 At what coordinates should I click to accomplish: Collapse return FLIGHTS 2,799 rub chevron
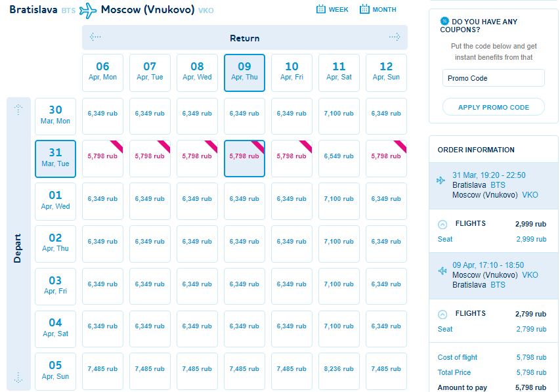(442, 315)
